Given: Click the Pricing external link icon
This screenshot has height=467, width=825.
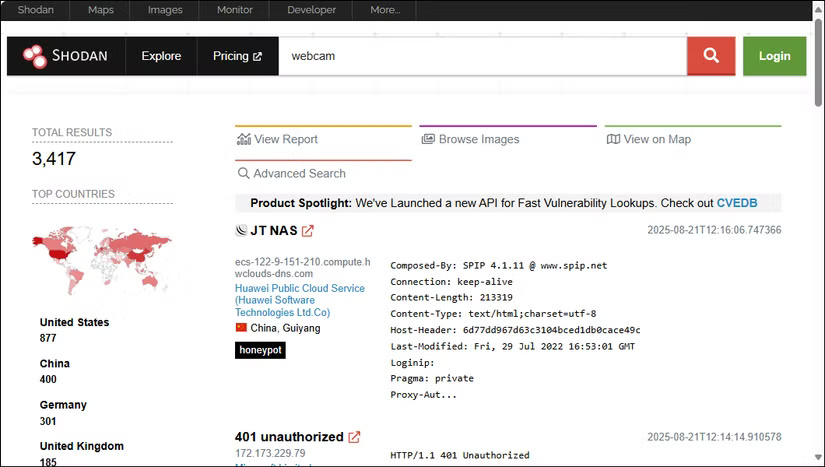Looking at the screenshot, I should coord(257,56).
